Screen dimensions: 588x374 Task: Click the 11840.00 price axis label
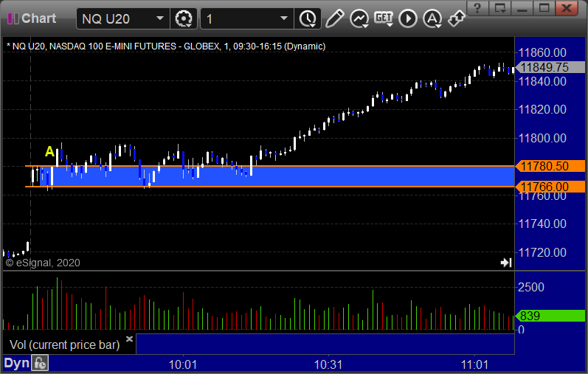click(542, 81)
